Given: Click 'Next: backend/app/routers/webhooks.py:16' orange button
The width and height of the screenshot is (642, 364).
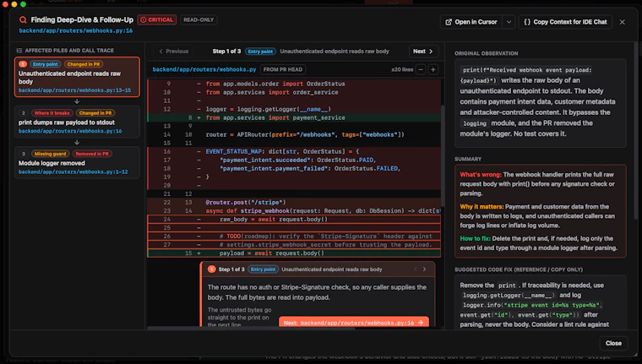Looking at the screenshot, I should point(354,323).
